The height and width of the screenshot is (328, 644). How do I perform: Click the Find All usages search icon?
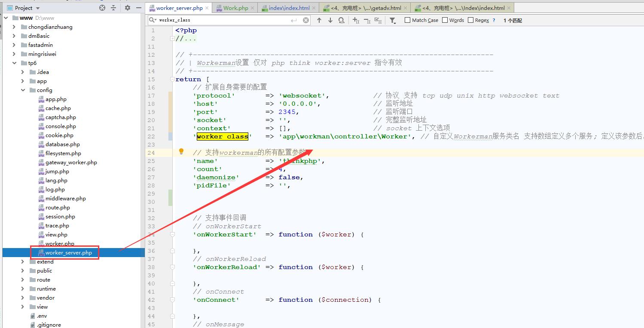(341, 20)
